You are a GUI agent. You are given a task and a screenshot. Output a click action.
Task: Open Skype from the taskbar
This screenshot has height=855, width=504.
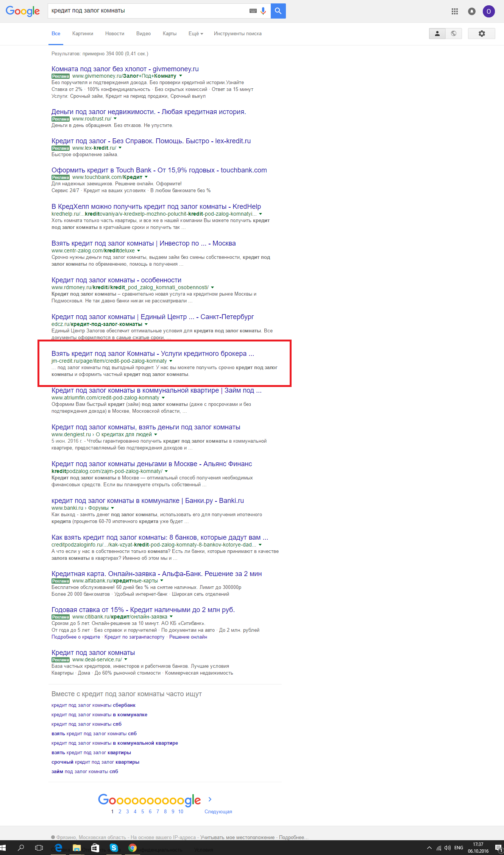click(x=114, y=847)
